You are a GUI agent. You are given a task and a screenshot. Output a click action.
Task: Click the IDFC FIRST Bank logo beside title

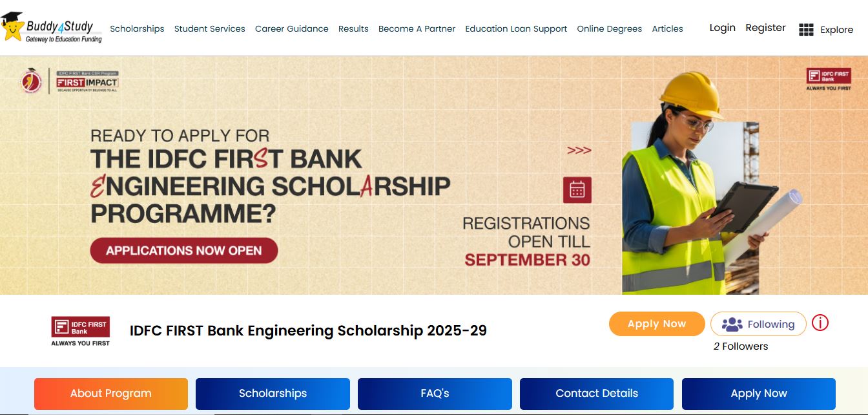pos(81,331)
